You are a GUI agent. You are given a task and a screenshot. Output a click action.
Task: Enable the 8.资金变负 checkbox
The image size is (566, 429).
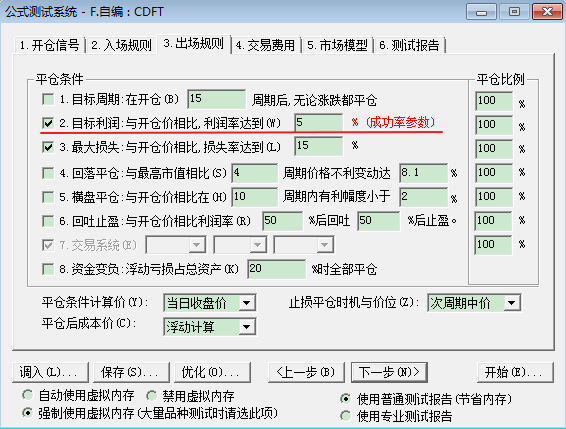click(48, 269)
